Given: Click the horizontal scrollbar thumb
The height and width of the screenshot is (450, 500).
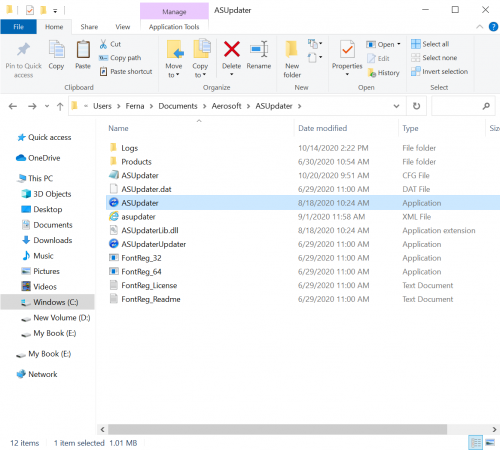Looking at the screenshot, I should [x=277, y=429].
